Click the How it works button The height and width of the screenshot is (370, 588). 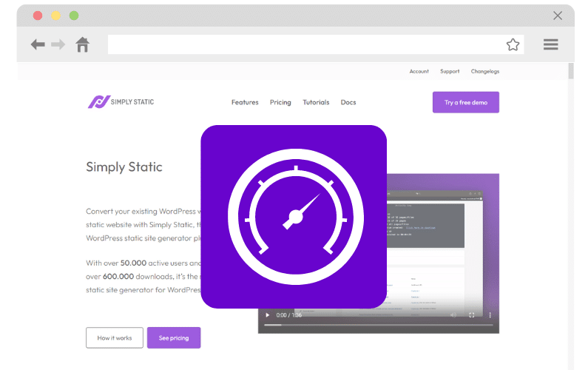pos(115,337)
